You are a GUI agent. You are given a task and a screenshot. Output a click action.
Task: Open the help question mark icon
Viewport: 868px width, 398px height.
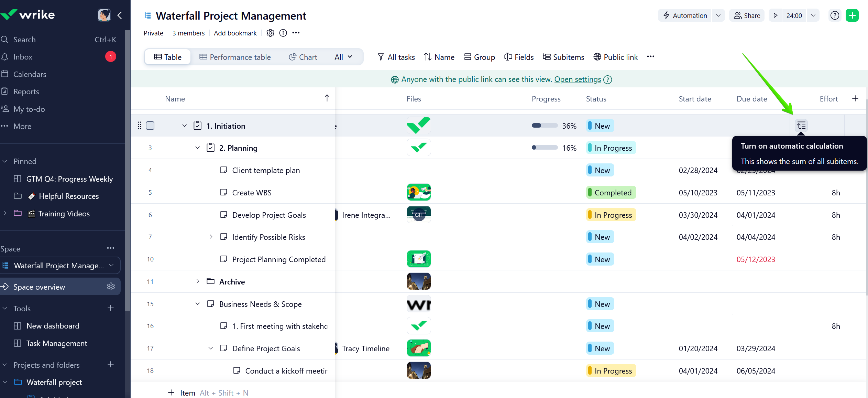(x=835, y=15)
